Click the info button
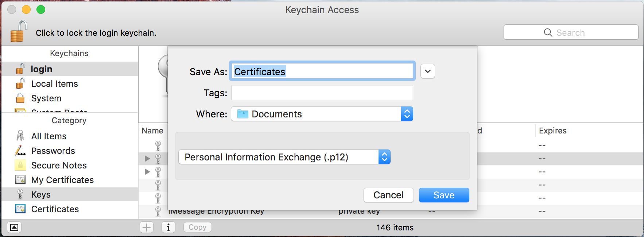The width and height of the screenshot is (644, 237). click(x=168, y=228)
